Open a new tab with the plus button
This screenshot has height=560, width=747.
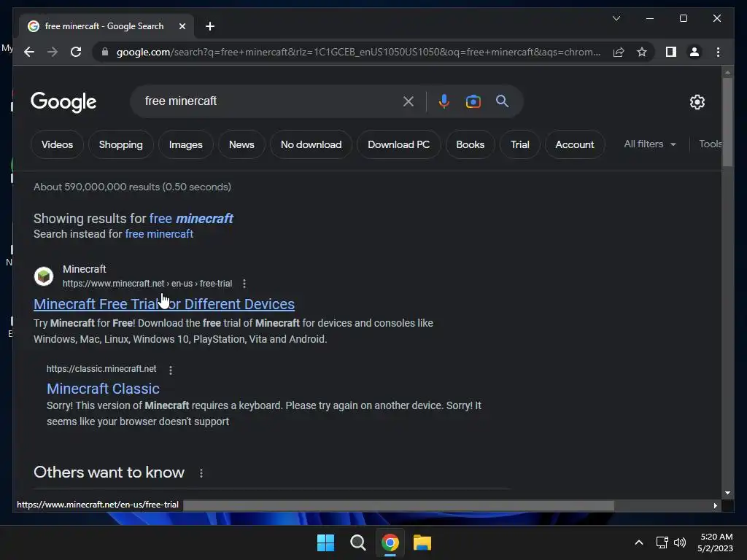pyautogui.click(x=210, y=26)
